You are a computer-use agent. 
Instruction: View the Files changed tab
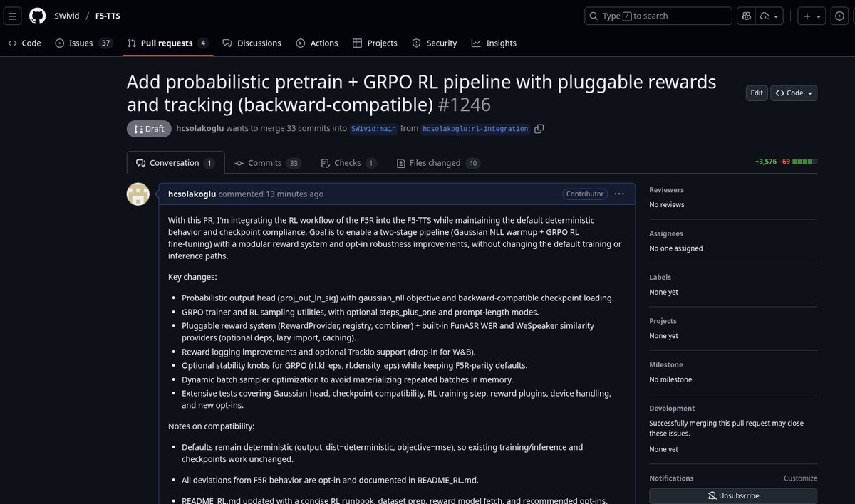[x=437, y=163]
